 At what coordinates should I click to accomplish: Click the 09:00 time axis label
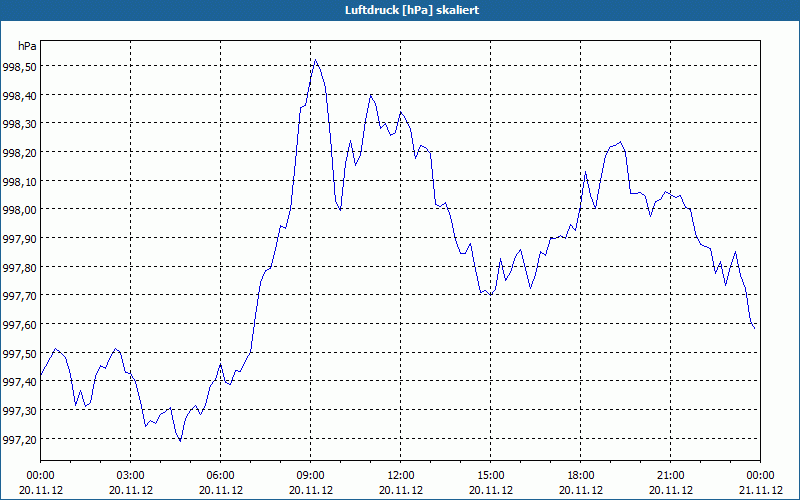click(311, 476)
